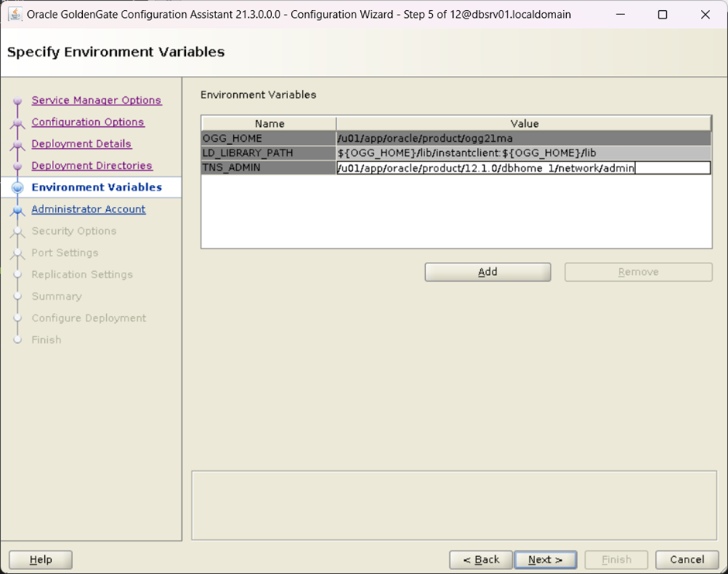Click the Add button
Screen dimensions: 728x574
point(487,272)
